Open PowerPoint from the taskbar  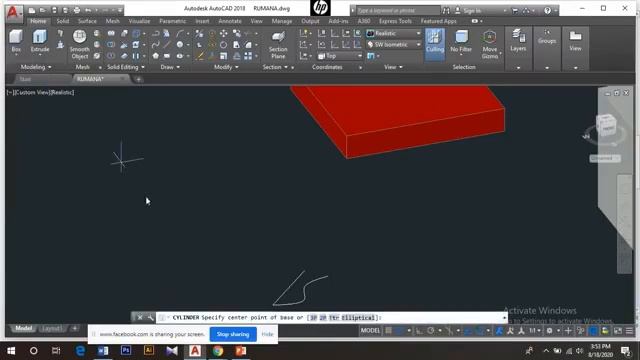[x=241, y=351]
